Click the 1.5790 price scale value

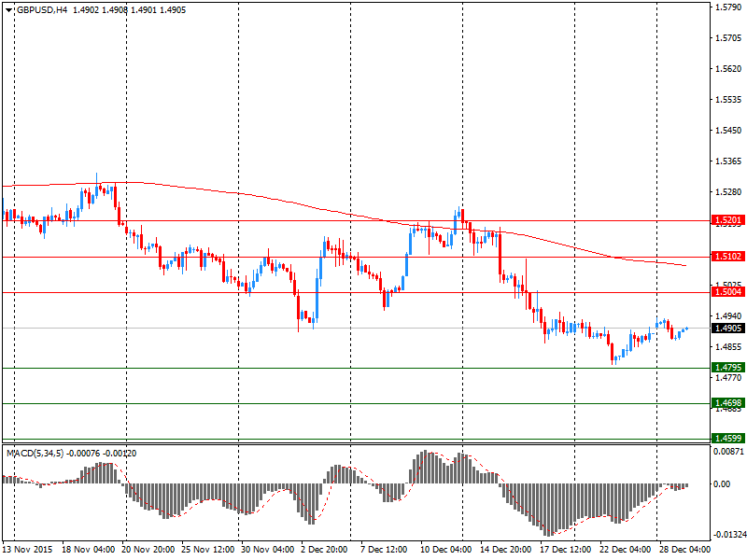coord(729,7)
